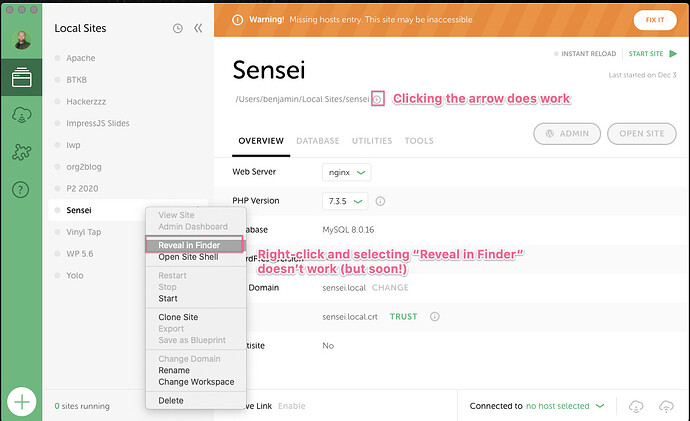Collapse the sites sidebar with double chevron
690x421 pixels.
click(x=198, y=28)
